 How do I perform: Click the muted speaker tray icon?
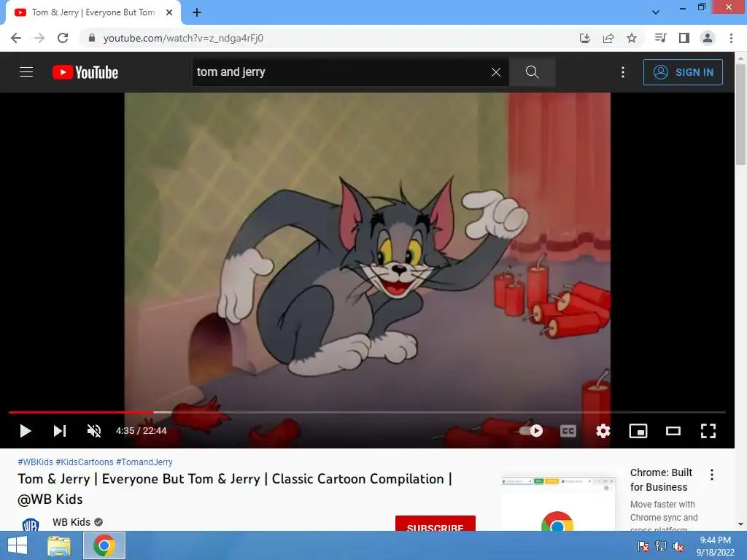point(678,546)
